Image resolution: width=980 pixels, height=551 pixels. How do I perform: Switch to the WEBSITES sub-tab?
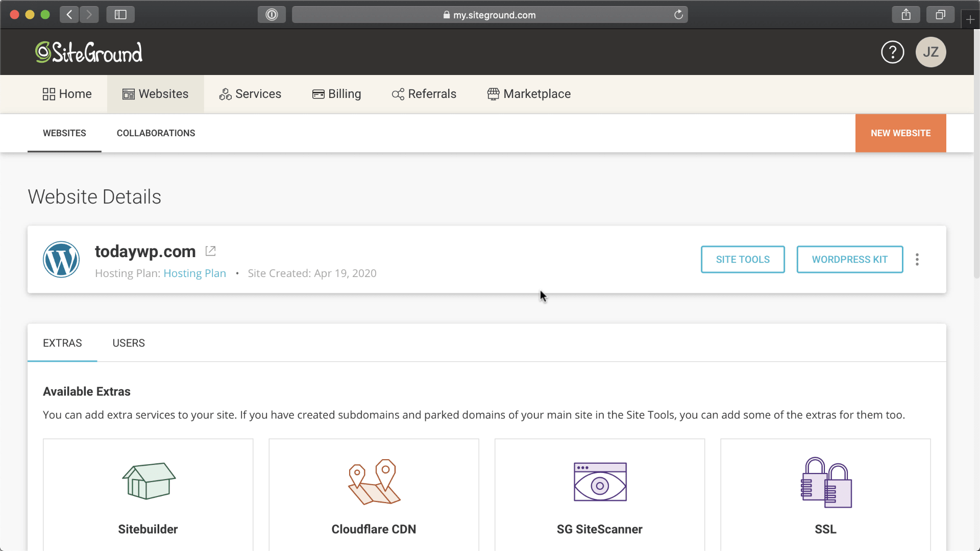(64, 133)
